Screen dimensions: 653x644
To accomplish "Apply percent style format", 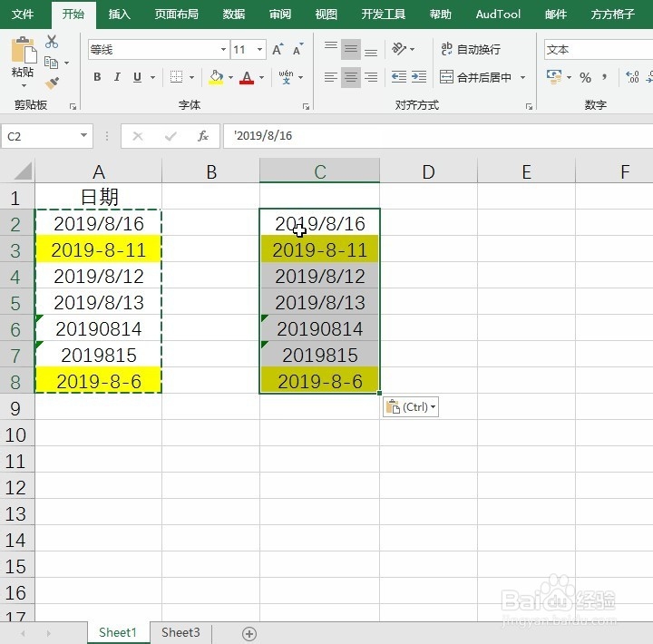I will [x=585, y=77].
